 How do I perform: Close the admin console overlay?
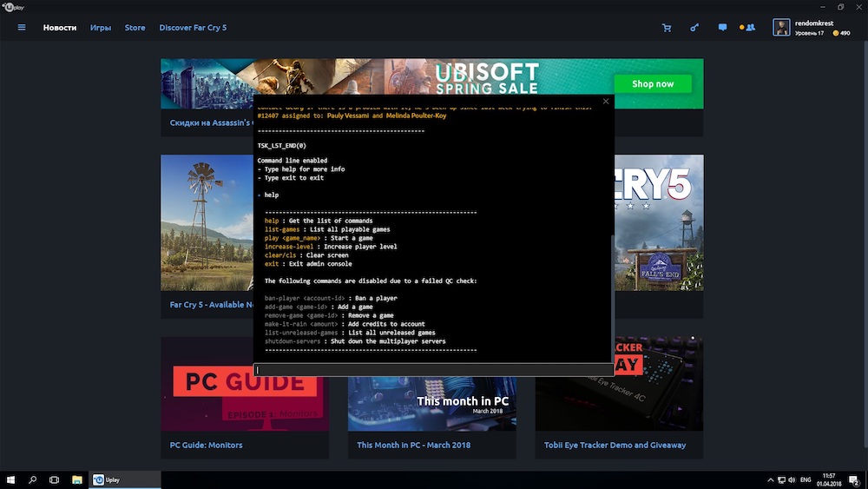pyautogui.click(x=606, y=101)
